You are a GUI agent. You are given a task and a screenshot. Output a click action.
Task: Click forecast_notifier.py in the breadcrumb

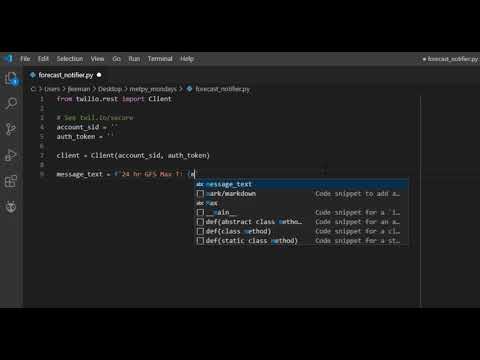pos(222,89)
